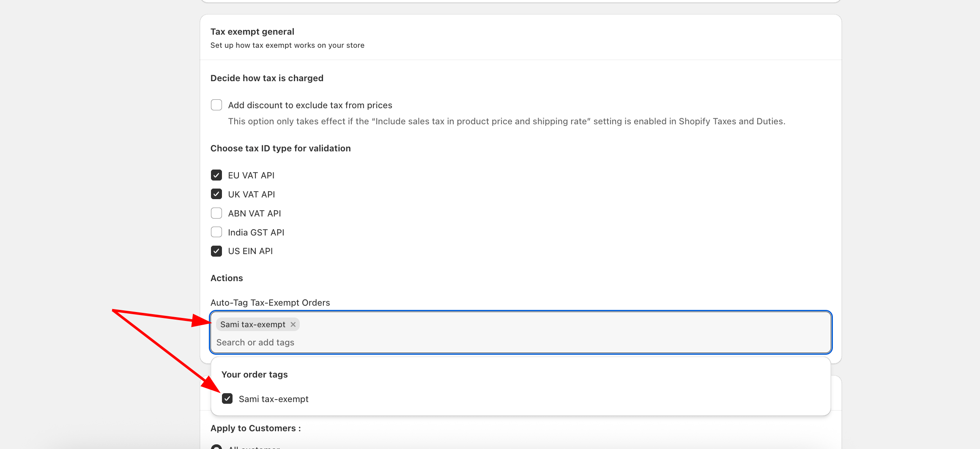Click the India GST API label text
Image resolution: width=980 pixels, height=449 pixels.
tap(256, 233)
